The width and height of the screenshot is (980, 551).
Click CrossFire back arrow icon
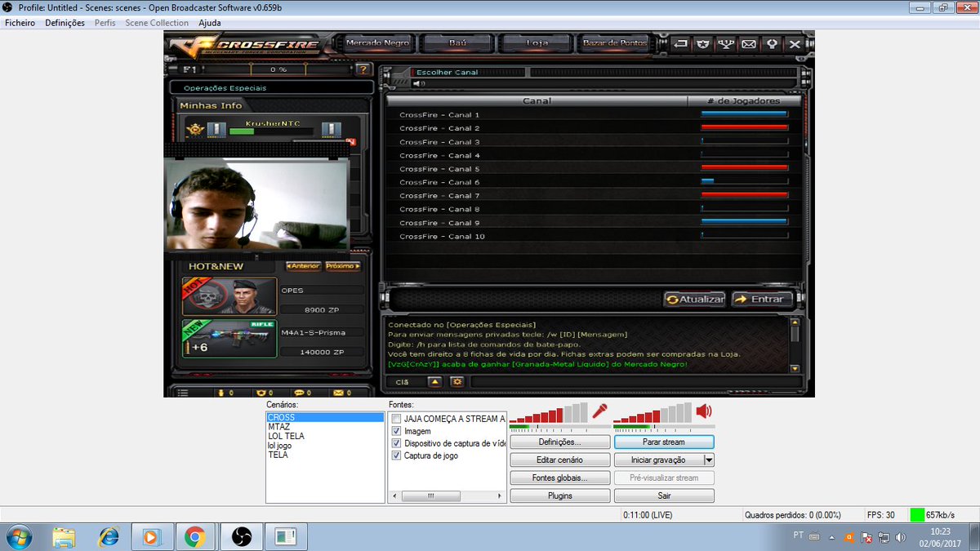pos(679,44)
